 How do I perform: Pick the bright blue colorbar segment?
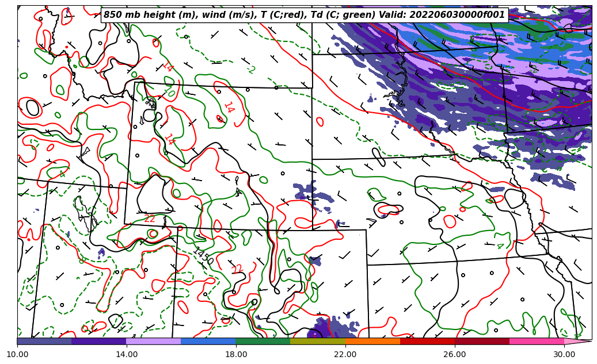point(208,341)
